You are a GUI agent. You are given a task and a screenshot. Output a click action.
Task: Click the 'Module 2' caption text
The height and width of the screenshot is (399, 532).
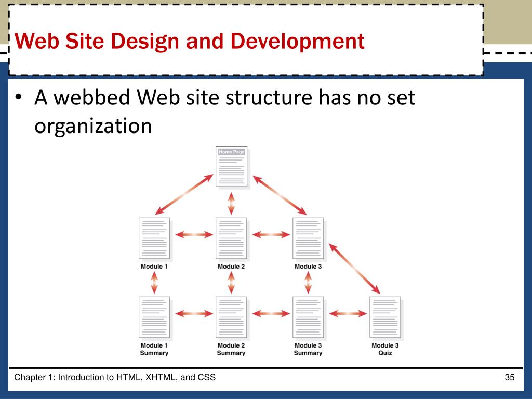(x=231, y=267)
